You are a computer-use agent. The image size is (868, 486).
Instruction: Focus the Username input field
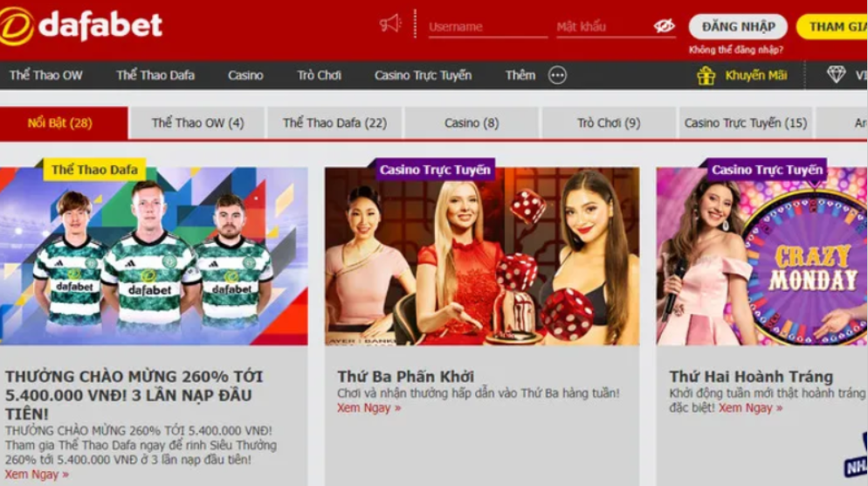pos(487,26)
